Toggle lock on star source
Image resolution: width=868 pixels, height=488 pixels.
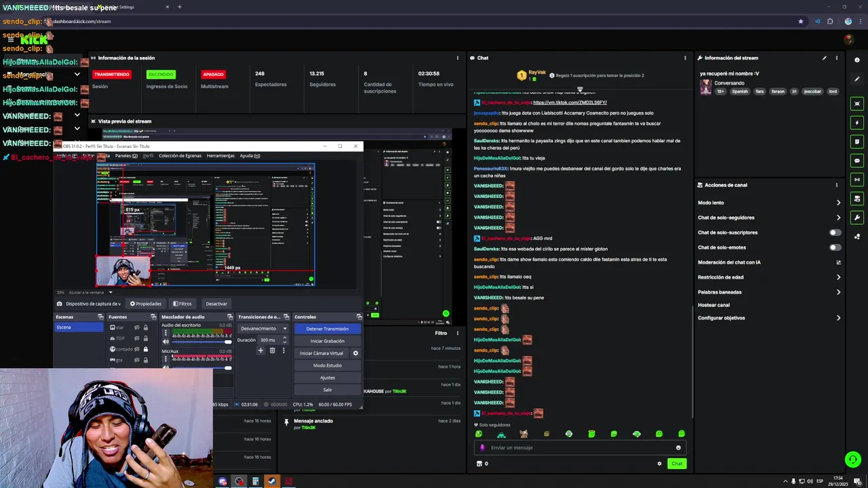(x=145, y=327)
